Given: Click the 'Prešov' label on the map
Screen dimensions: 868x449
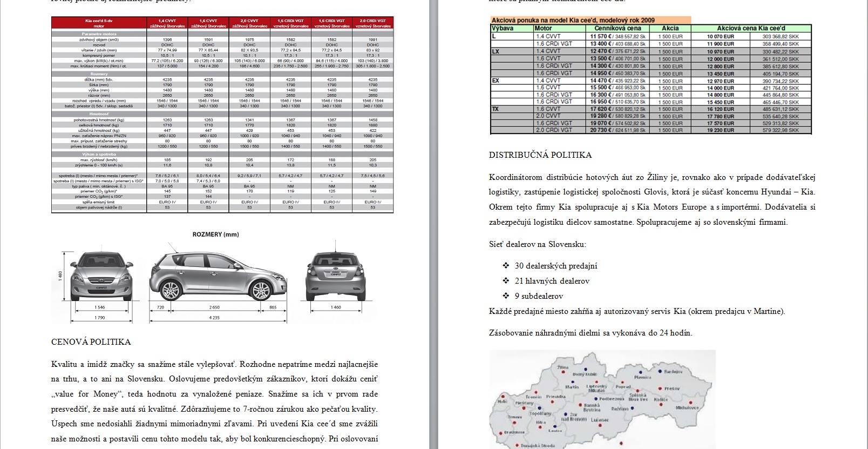Looking at the screenshot, I should pos(672,388).
